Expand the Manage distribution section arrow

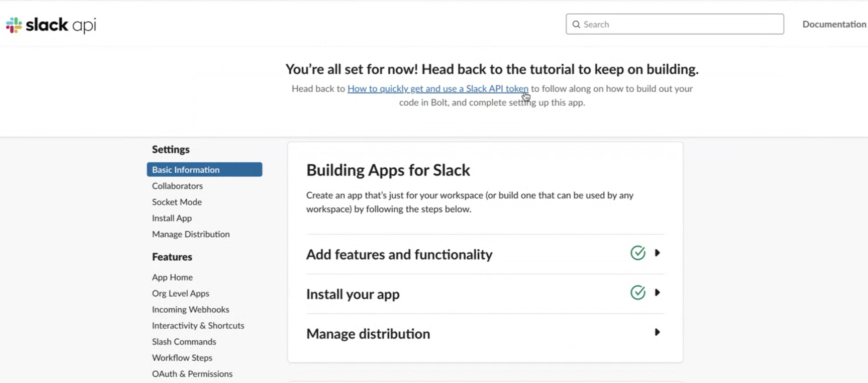(x=657, y=332)
